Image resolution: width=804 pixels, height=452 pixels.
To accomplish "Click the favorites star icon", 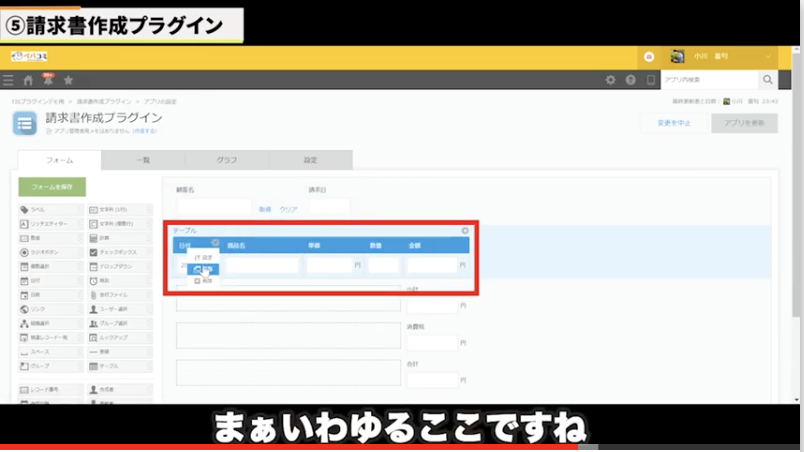I will tap(68, 80).
